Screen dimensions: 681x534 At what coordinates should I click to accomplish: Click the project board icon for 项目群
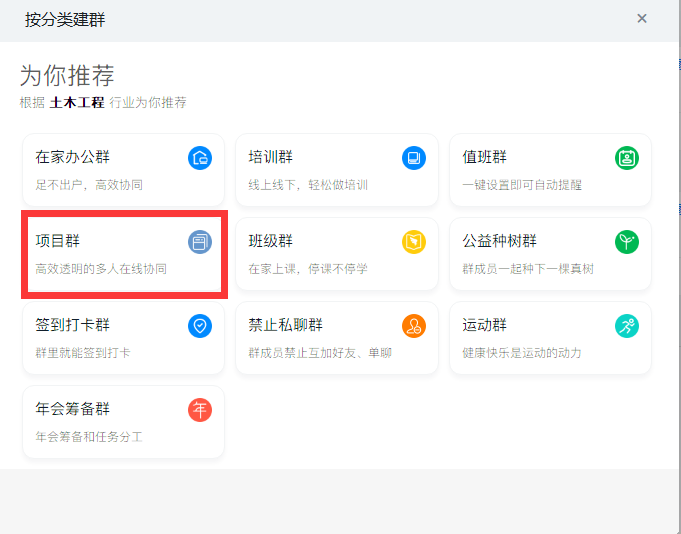pyautogui.click(x=200, y=242)
